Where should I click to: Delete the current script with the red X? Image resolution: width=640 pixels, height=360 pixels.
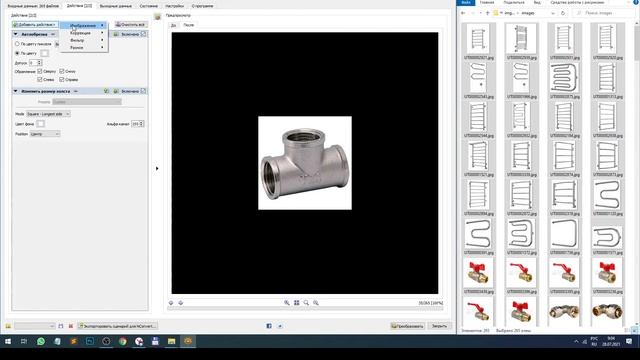(71, 326)
